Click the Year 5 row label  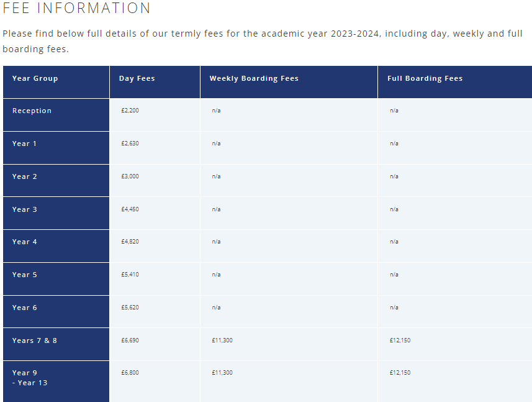click(24, 275)
